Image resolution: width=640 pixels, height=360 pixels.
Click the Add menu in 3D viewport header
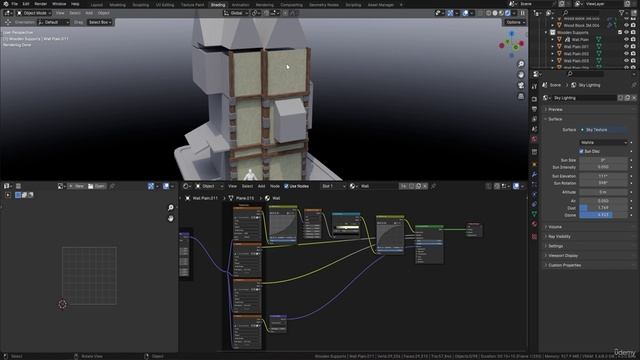[x=89, y=13]
